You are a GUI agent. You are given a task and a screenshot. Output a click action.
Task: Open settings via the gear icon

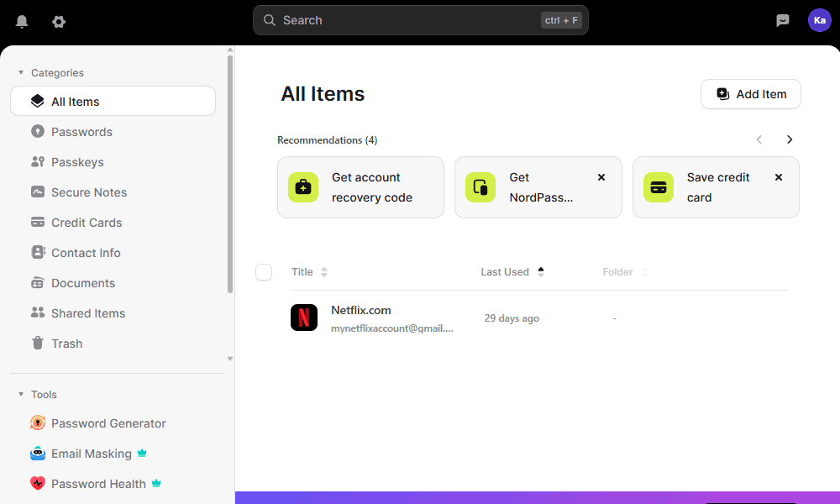(x=59, y=22)
